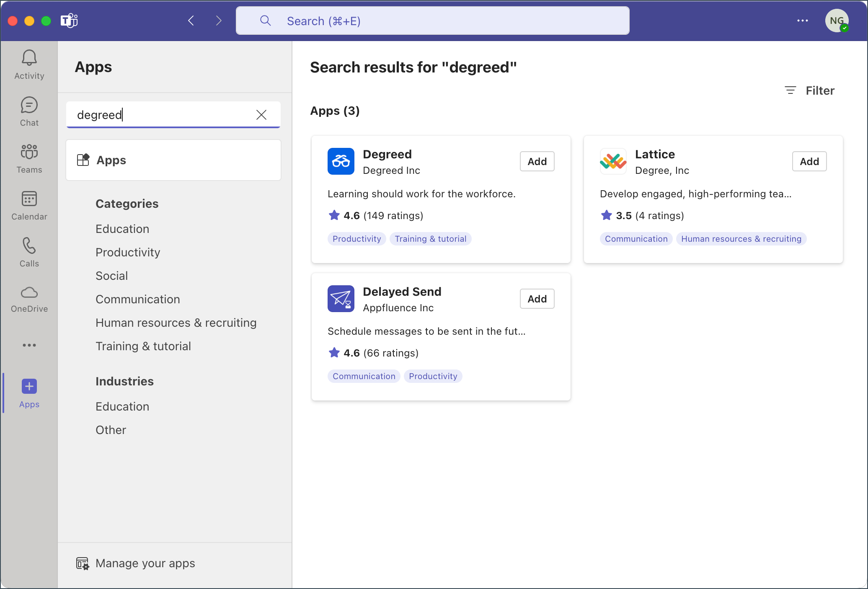868x589 pixels.
Task: Click the star icon on Delayed Send
Action: (334, 353)
